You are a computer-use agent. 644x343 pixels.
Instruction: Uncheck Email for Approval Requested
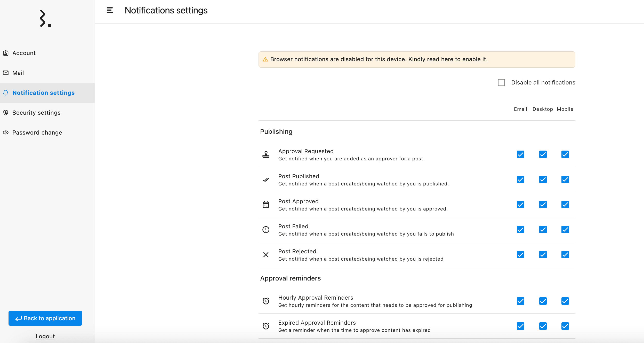click(x=520, y=154)
